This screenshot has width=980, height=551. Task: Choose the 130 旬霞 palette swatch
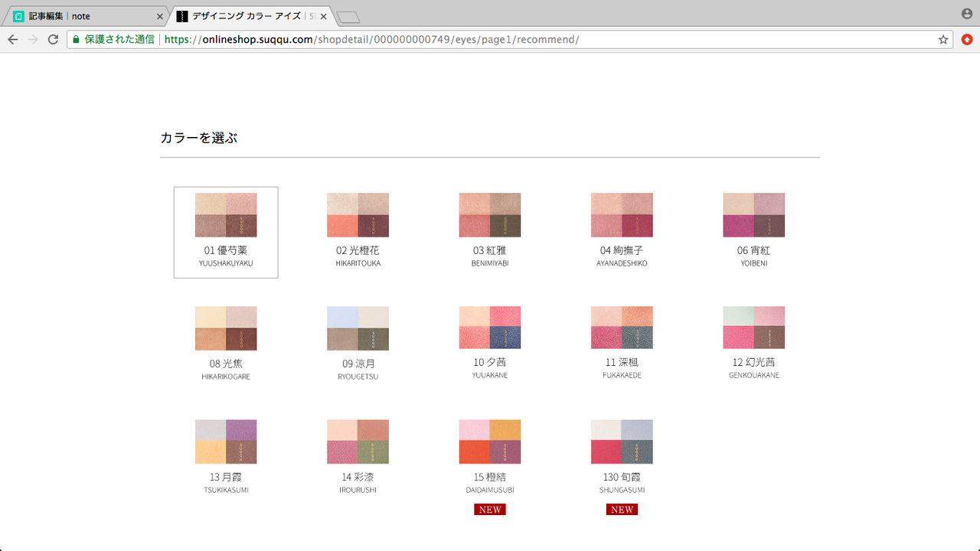(622, 442)
